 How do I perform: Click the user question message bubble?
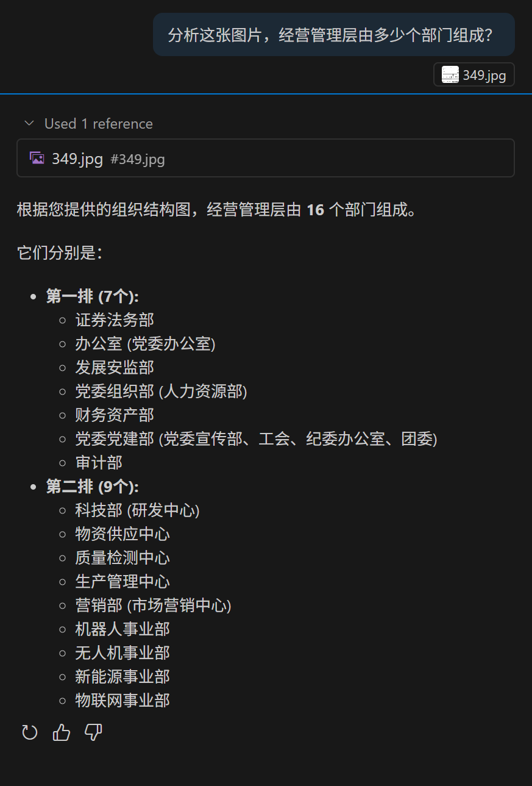[x=334, y=35]
